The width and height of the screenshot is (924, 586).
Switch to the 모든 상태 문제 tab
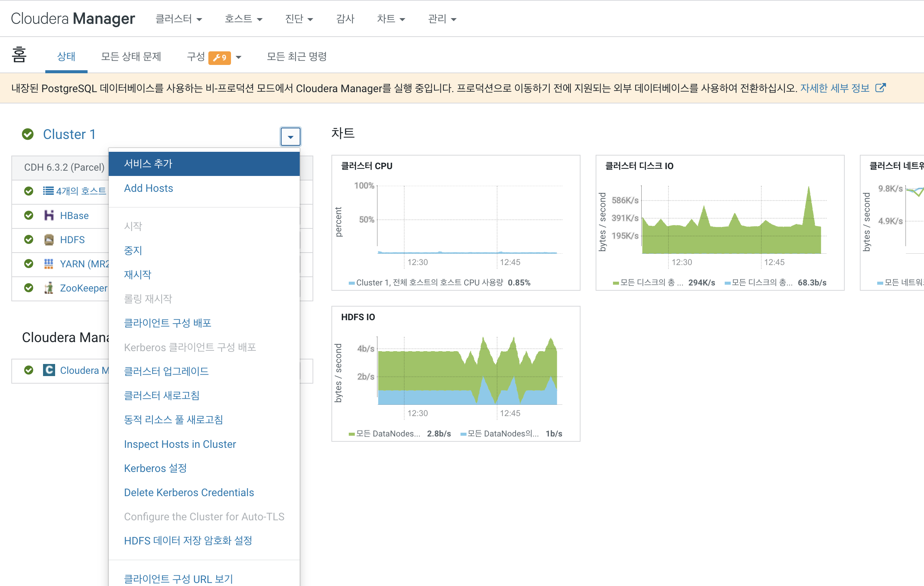tap(131, 57)
